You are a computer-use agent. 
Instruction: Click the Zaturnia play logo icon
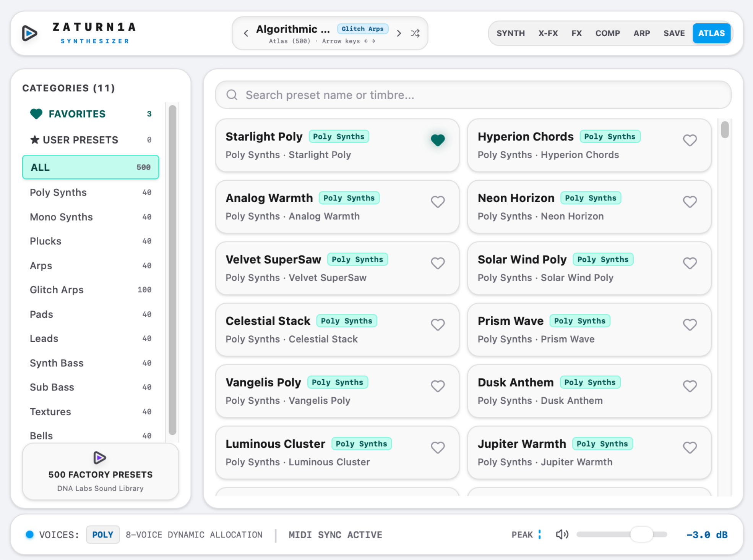click(30, 33)
